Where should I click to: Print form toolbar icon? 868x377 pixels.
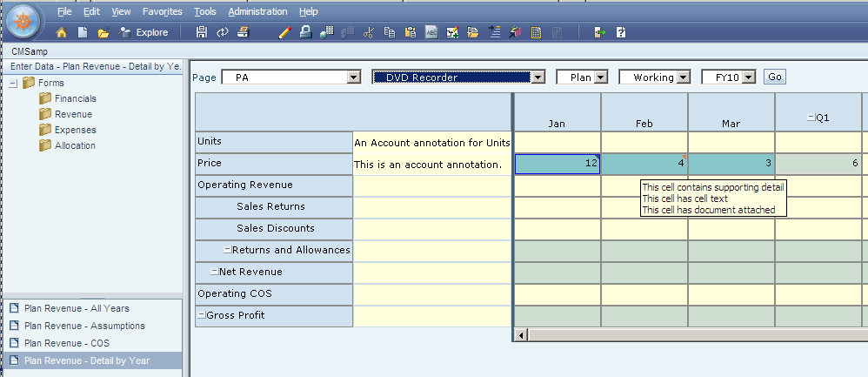coord(243,33)
